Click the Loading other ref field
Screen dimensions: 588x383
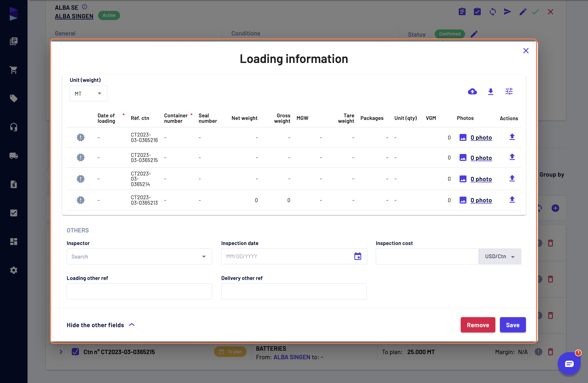tap(139, 291)
